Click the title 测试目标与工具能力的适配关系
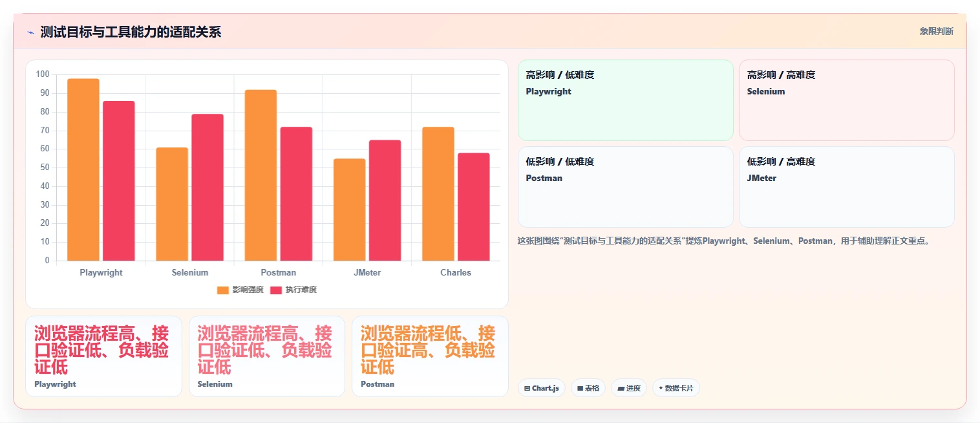Viewport: 980px width, 423px height. coord(131,32)
